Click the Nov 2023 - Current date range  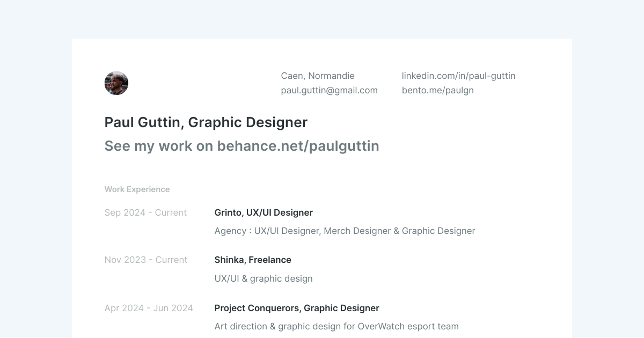145,260
